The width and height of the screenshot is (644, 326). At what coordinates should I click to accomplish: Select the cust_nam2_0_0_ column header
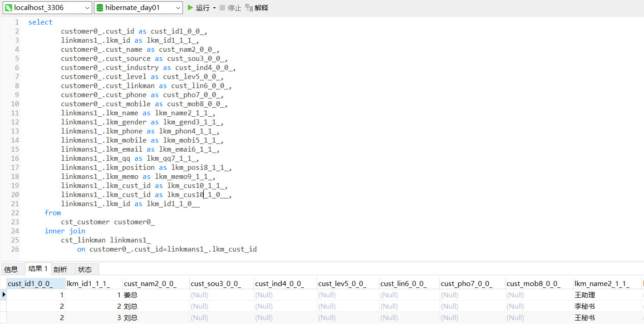(156, 284)
